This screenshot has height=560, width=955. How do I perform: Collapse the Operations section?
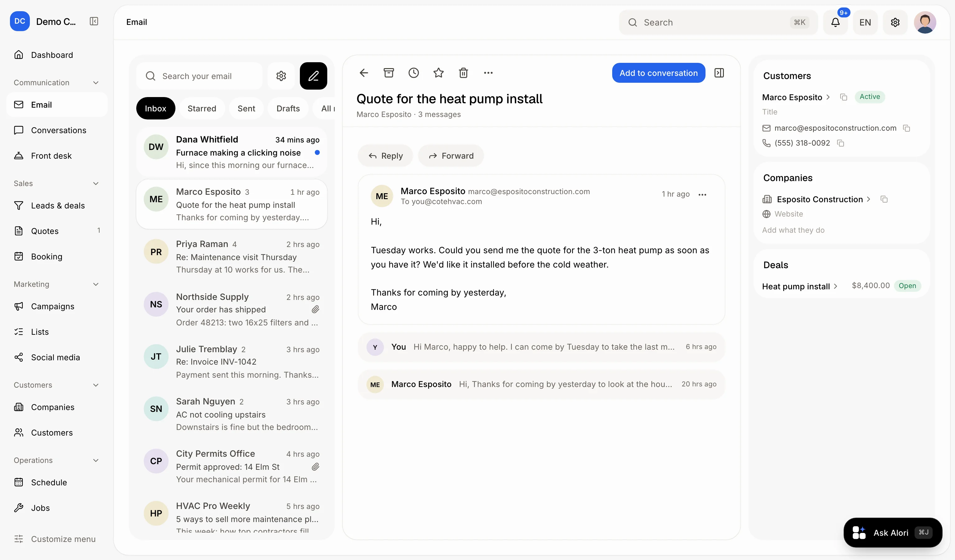tap(96, 460)
